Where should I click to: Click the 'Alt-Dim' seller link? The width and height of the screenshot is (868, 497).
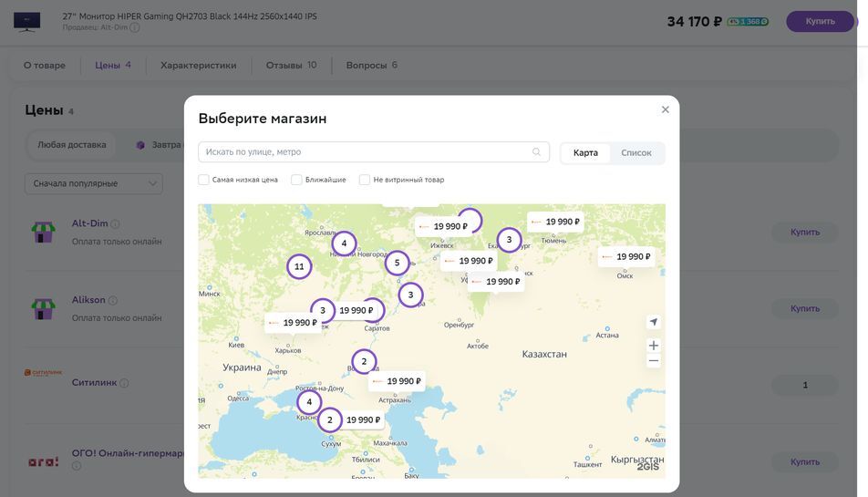pos(89,223)
